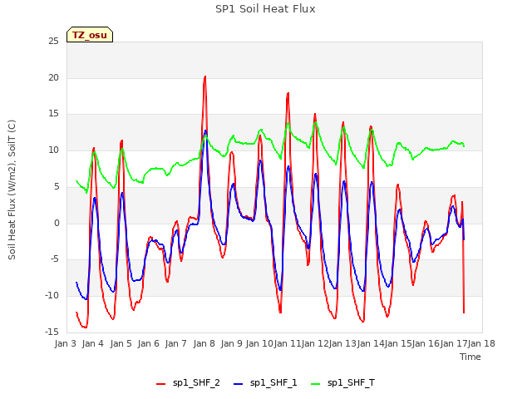
Task: Click the -5 y-axis tick label
Action: 54,259
